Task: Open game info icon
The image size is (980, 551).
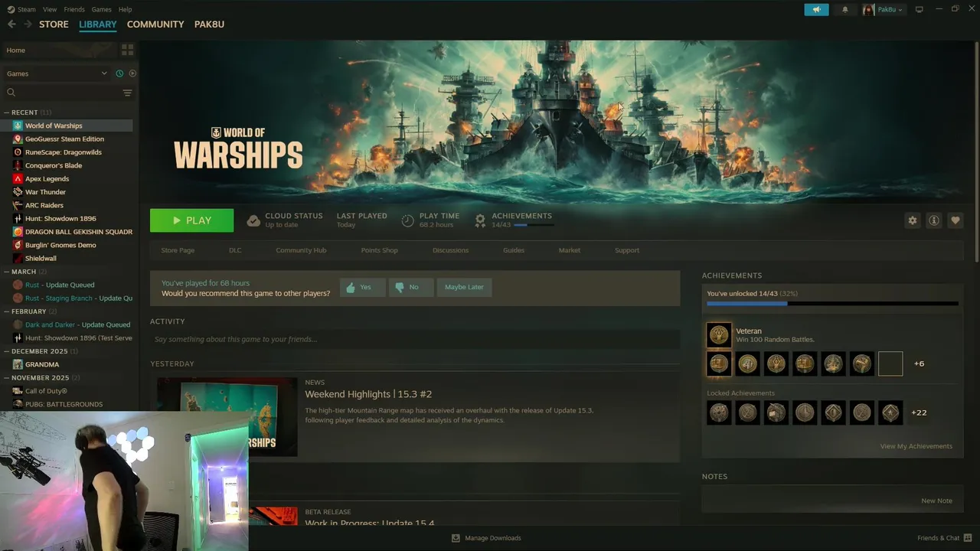Action: point(933,220)
